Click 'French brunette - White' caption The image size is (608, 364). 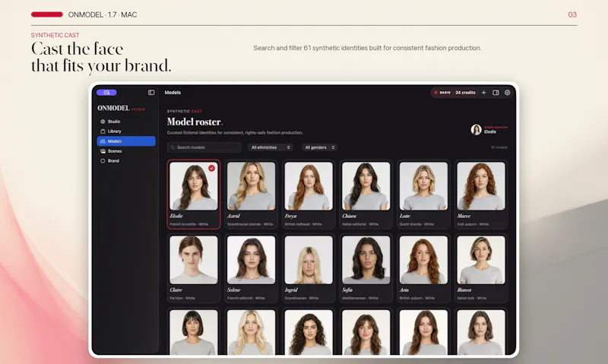click(x=188, y=224)
